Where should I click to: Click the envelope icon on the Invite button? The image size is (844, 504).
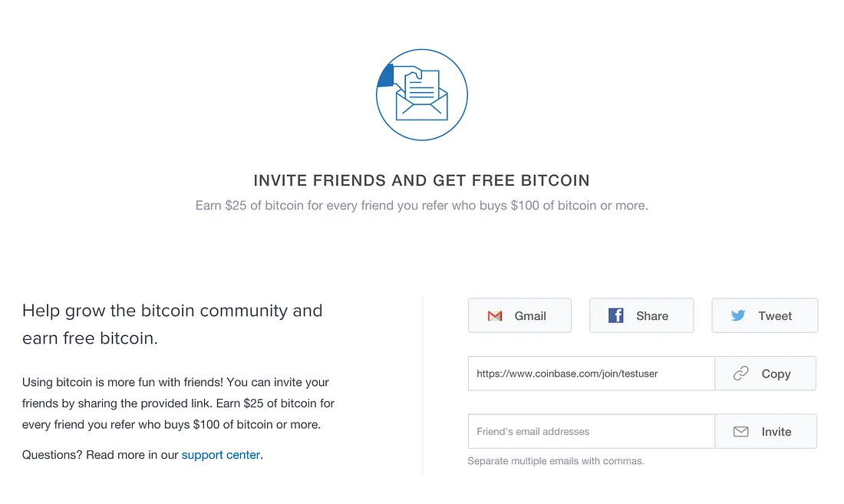741,431
